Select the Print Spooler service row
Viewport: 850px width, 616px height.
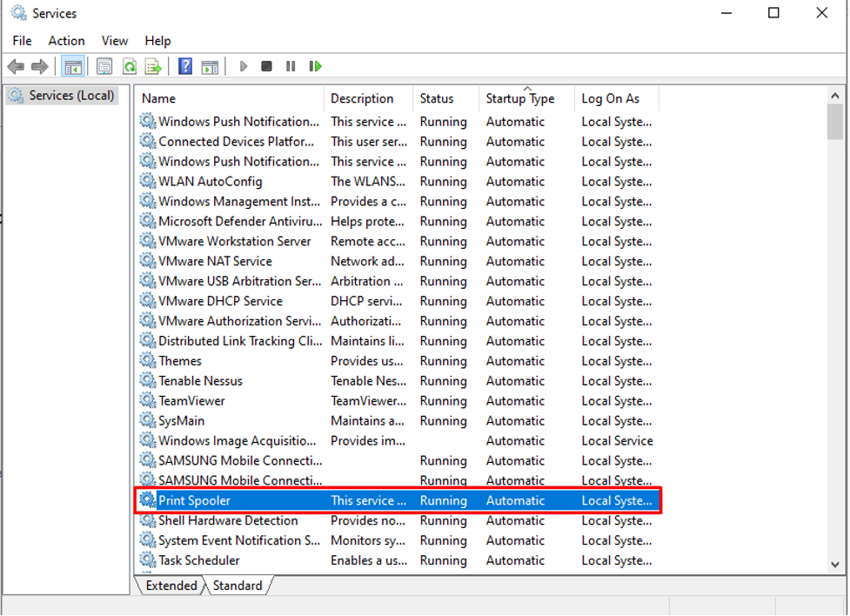398,500
